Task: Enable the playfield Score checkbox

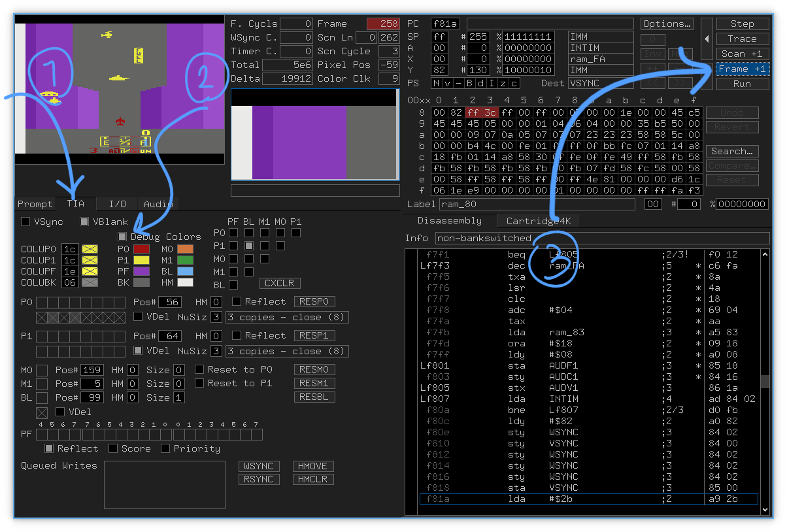Action: 113,448
